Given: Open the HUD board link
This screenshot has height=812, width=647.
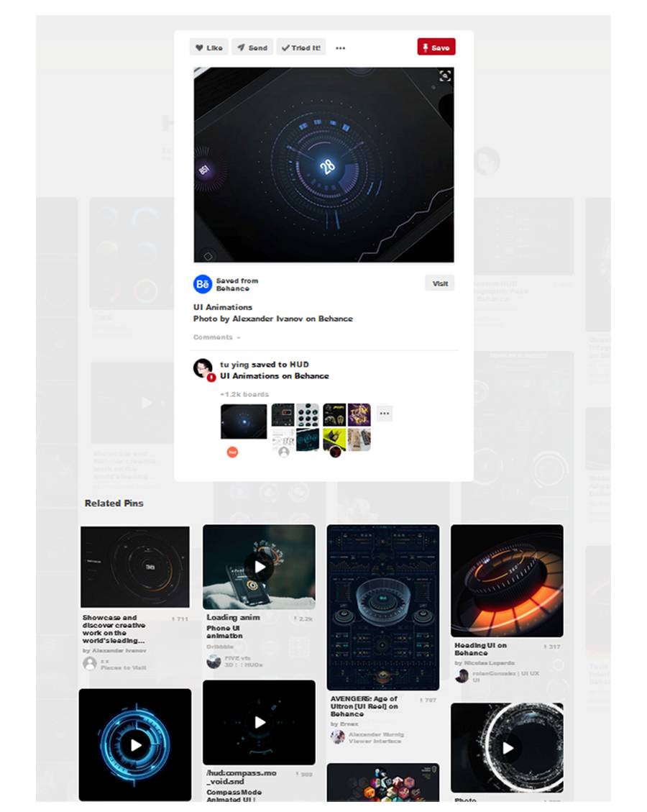Looking at the screenshot, I should click(x=299, y=365).
